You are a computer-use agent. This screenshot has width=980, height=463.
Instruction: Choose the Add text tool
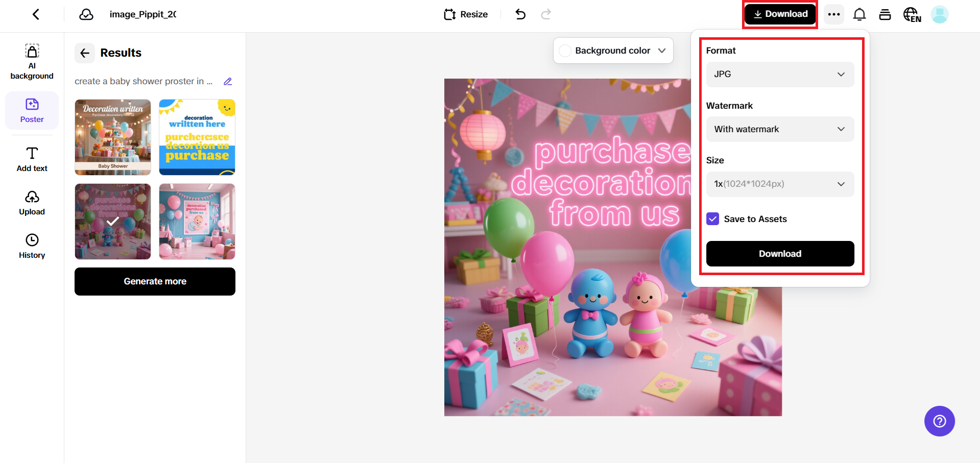click(x=32, y=160)
